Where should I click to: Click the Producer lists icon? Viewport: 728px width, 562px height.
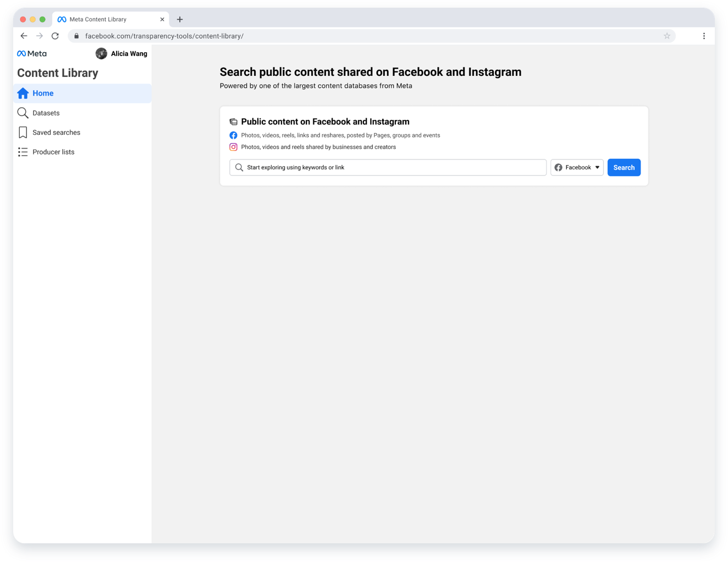(23, 152)
